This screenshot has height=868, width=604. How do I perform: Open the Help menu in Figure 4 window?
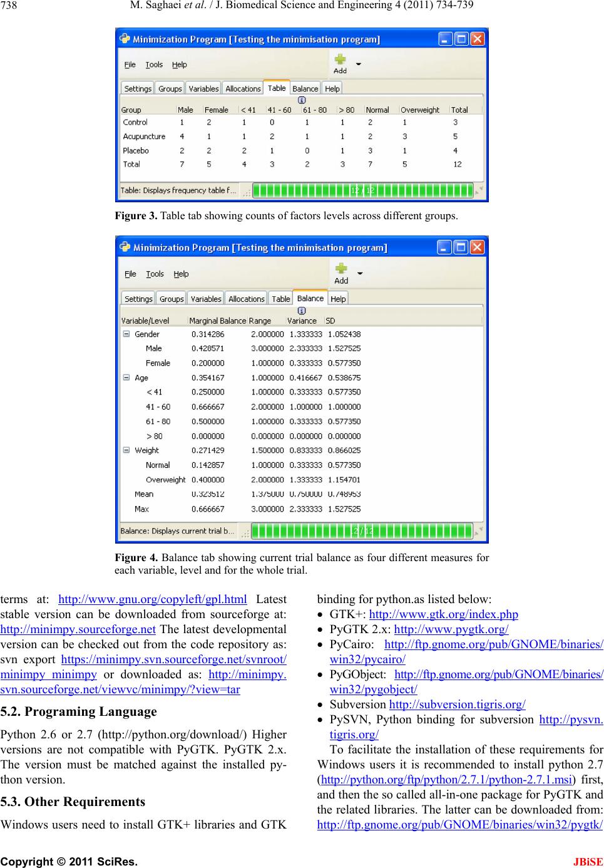point(181,274)
